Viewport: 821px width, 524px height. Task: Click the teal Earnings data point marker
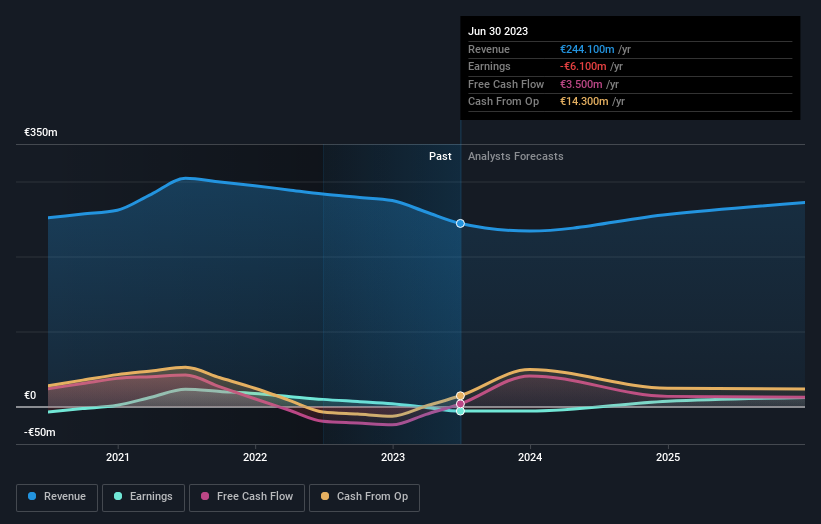[460, 411]
